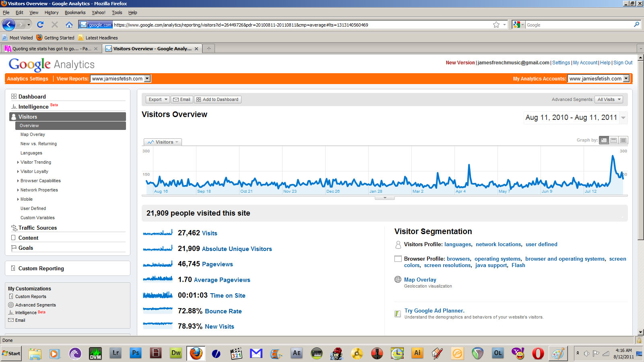Reload the page with the refresh icon
This screenshot has height=362, width=644.
point(40,25)
